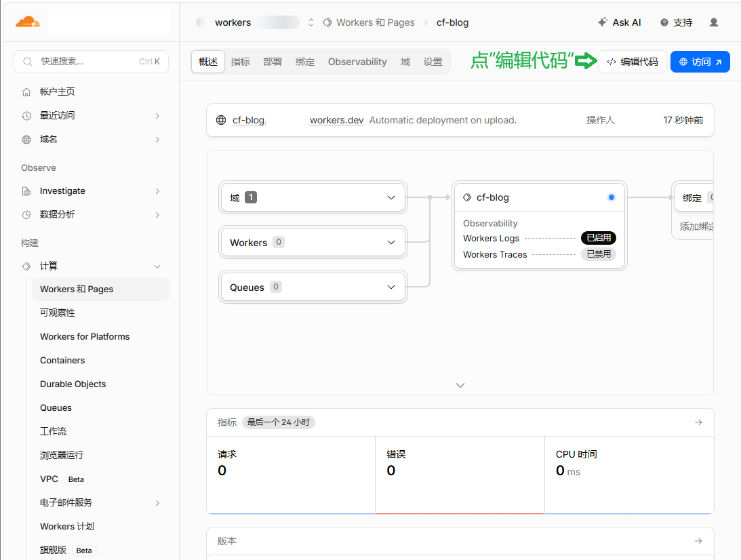741x560 pixels.
Task: Open the user profile icon
Action: (714, 22)
